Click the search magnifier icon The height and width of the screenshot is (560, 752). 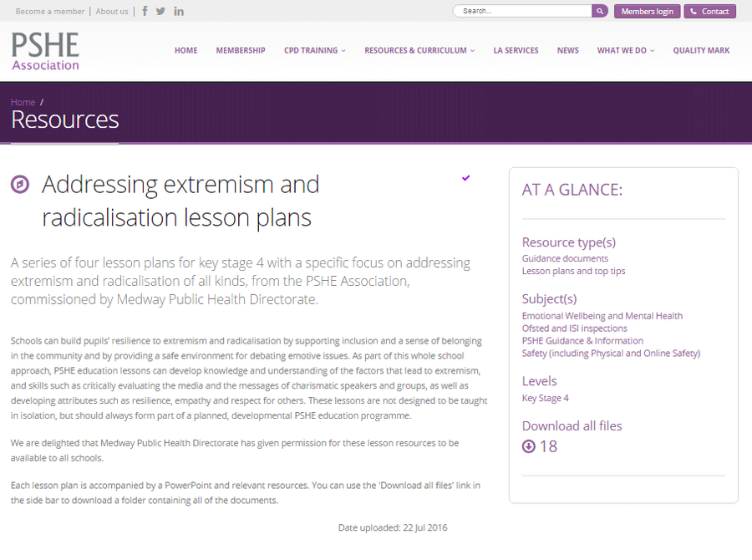tap(599, 11)
